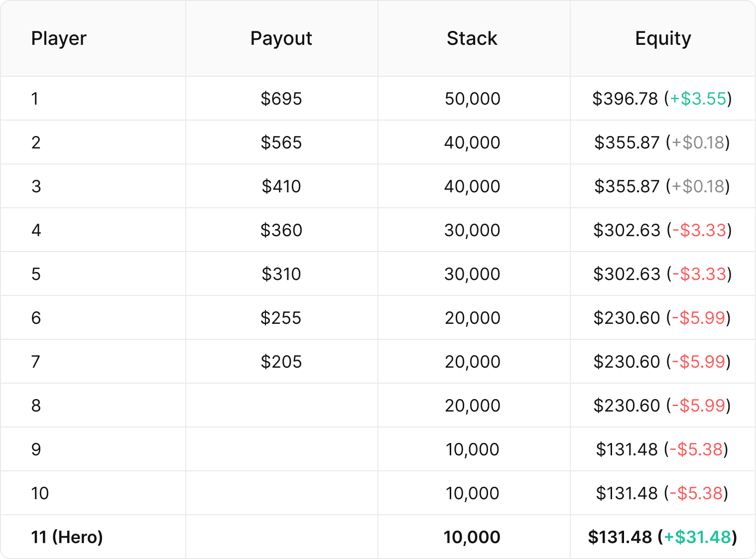The width and height of the screenshot is (756, 559).
Task: Select the 50,000 stack cell
Action: click(472, 99)
